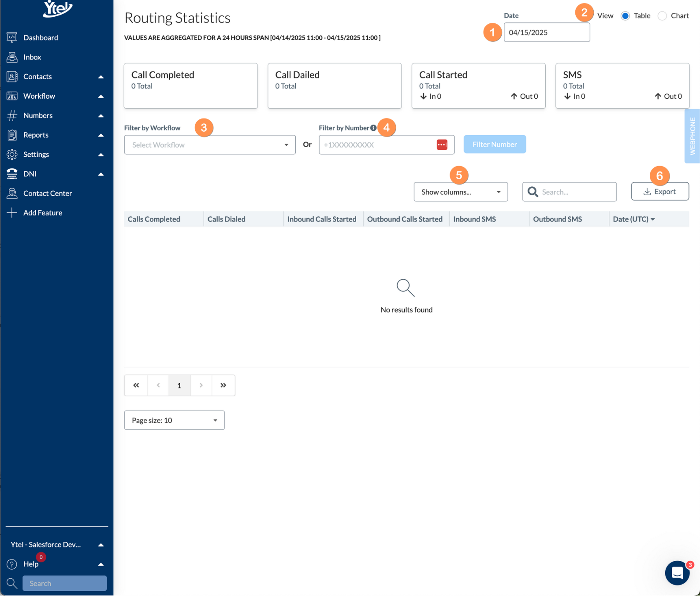The height and width of the screenshot is (596, 700).
Task: Click the Call Started summary card
Action: click(479, 86)
